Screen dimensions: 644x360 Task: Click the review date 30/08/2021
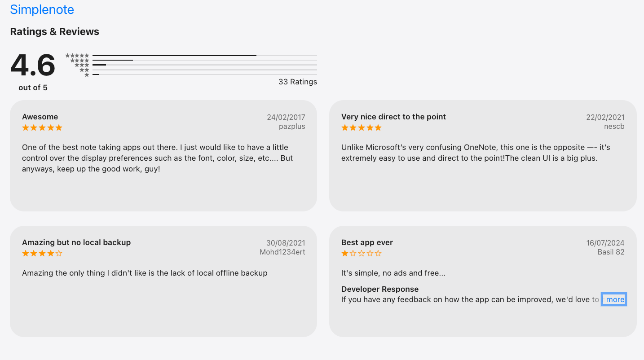286,242
